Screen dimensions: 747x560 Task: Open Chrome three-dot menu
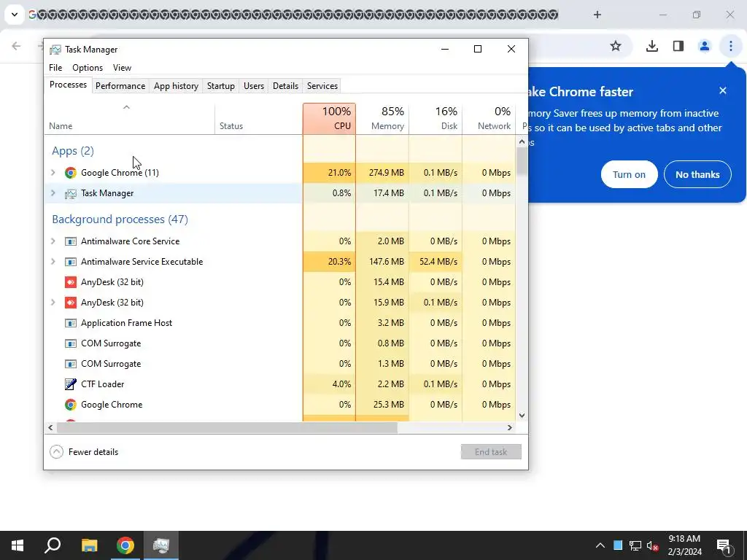click(731, 46)
